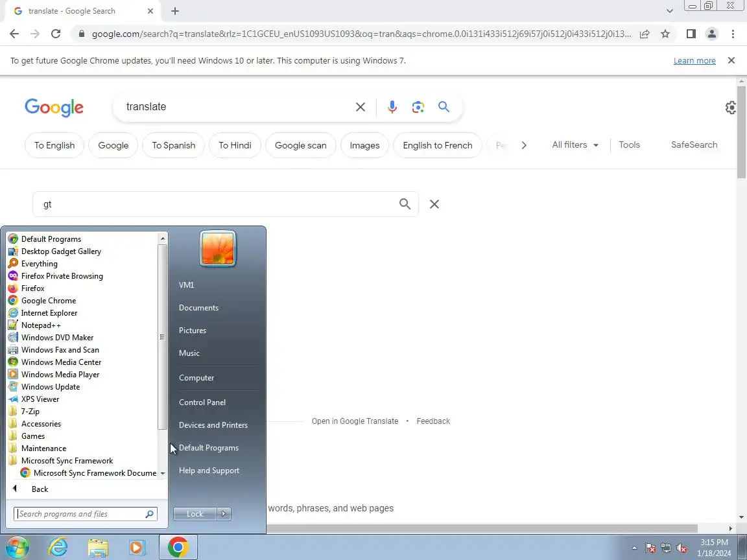747x560 pixels.
Task: Click the page vertical scrollbar thumb
Action: 741,132
